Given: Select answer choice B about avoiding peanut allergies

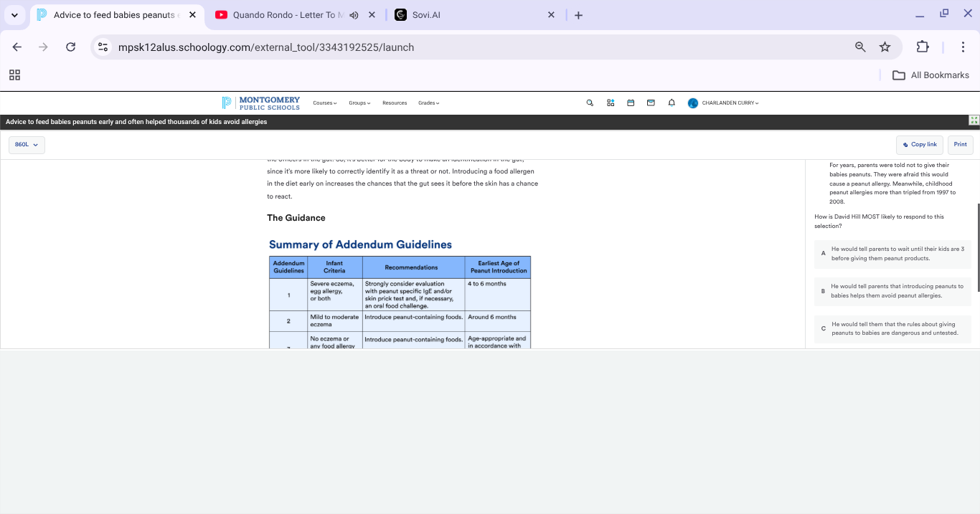Looking at the screenshot, I should [892, 291].
